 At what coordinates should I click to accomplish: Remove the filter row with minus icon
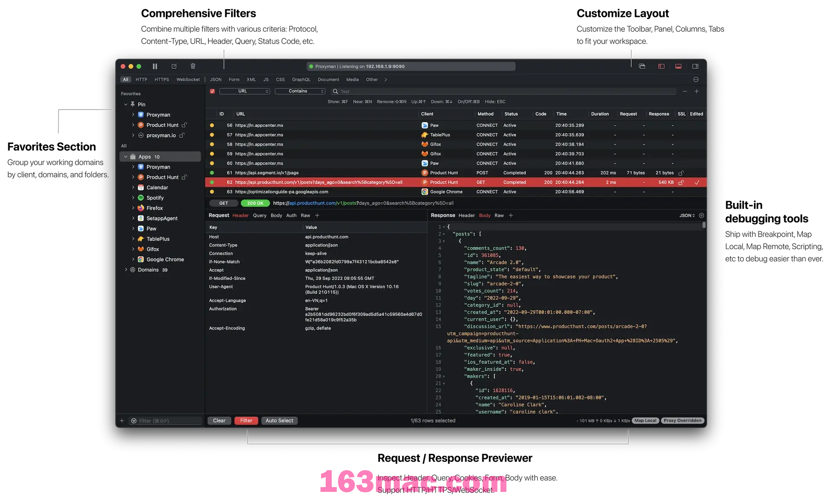coord(685,91)
